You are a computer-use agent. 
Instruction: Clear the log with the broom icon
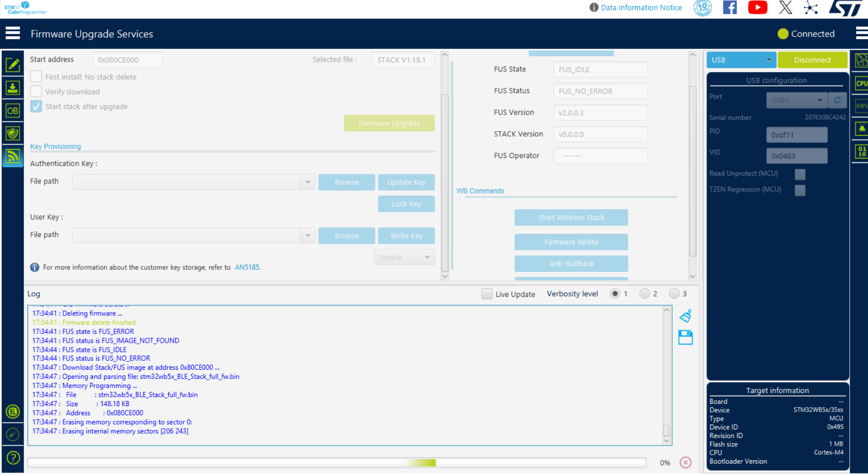point(686,315)
